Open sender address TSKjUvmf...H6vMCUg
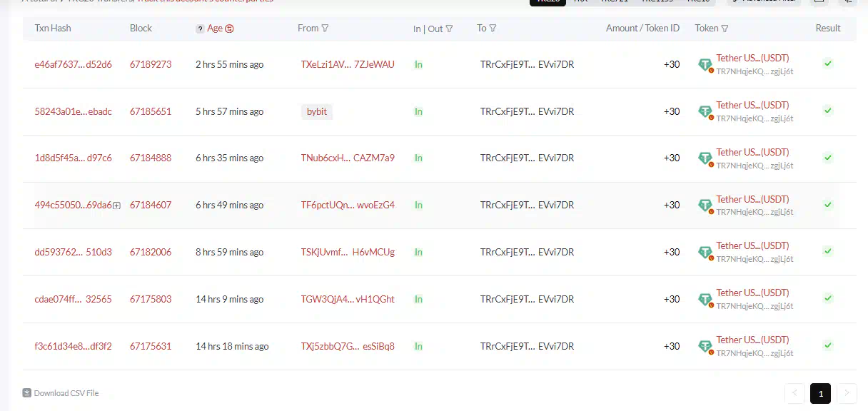868x411 pixels. click(x=348, y=253)
